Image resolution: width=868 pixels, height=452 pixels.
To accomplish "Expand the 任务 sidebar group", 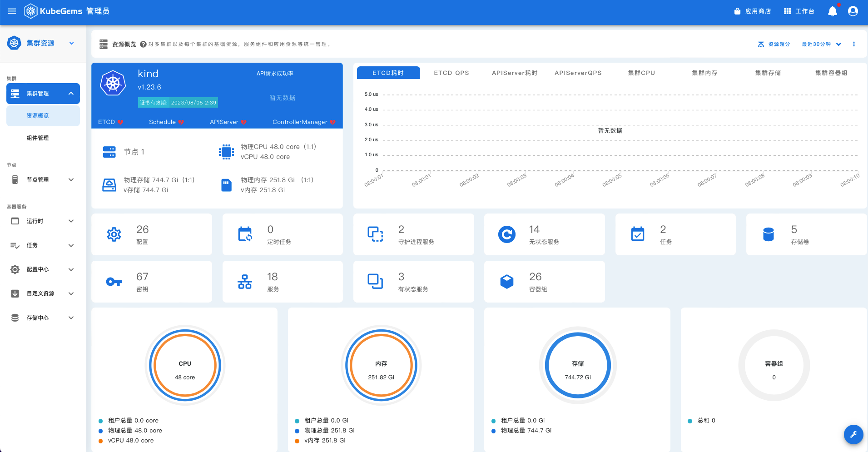I will (43, 245).
